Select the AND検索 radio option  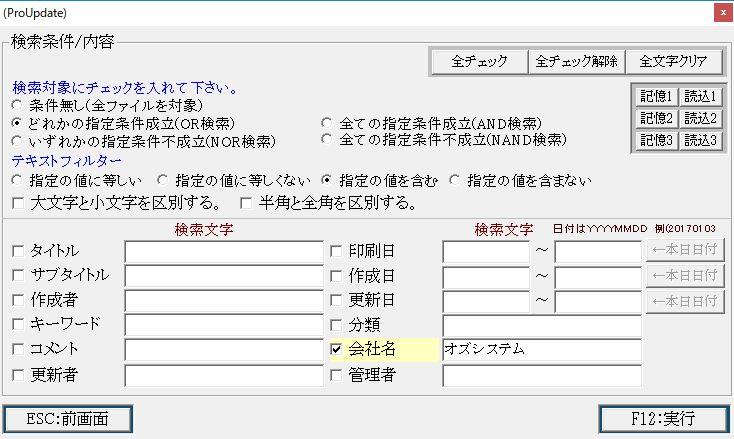click(327, 124)
